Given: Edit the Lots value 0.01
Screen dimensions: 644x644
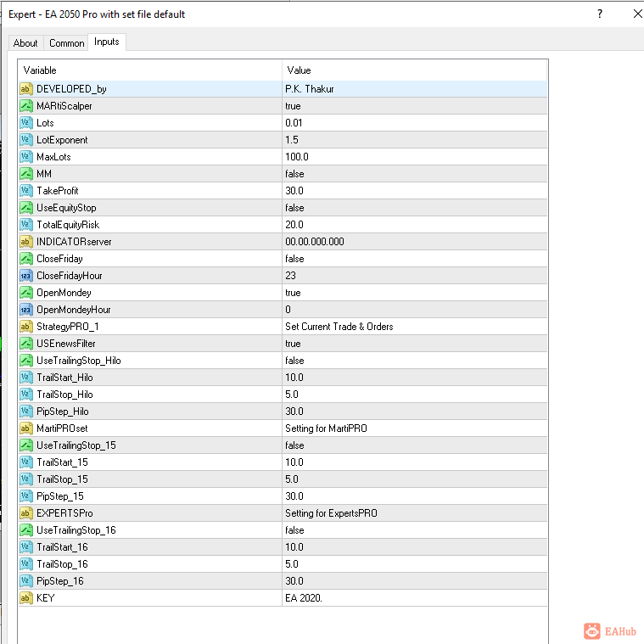Looking at the screenshot, I should click(x=414, y=123).
